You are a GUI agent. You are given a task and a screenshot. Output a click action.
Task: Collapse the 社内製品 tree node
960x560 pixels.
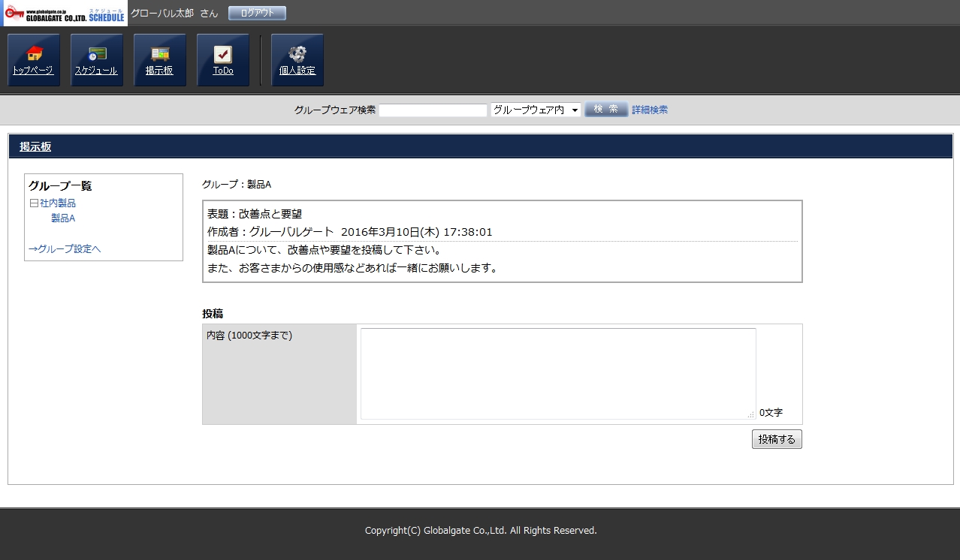pos(34,203)
